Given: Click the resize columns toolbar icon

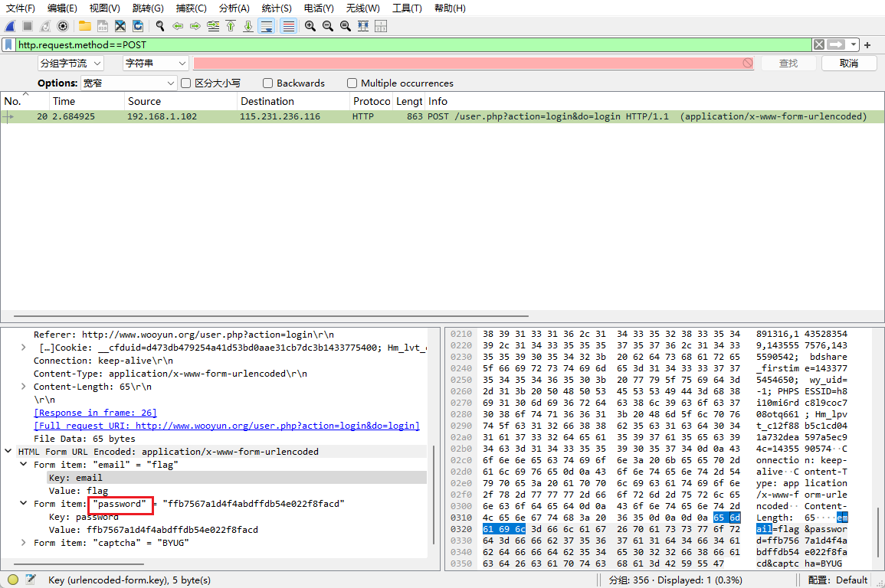Looking at the screenshot, I should click(362, 25).
